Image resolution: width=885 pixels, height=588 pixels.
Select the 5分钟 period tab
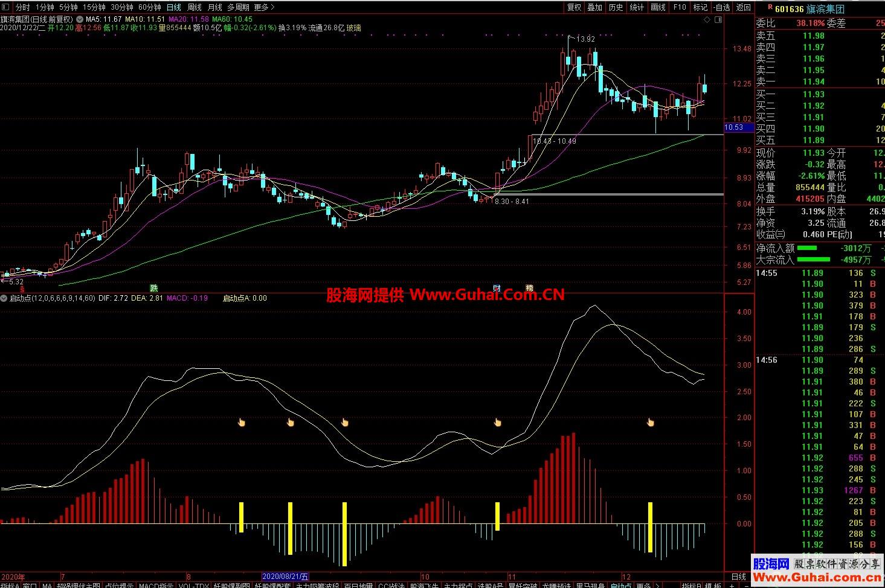[x=68, y=7]
